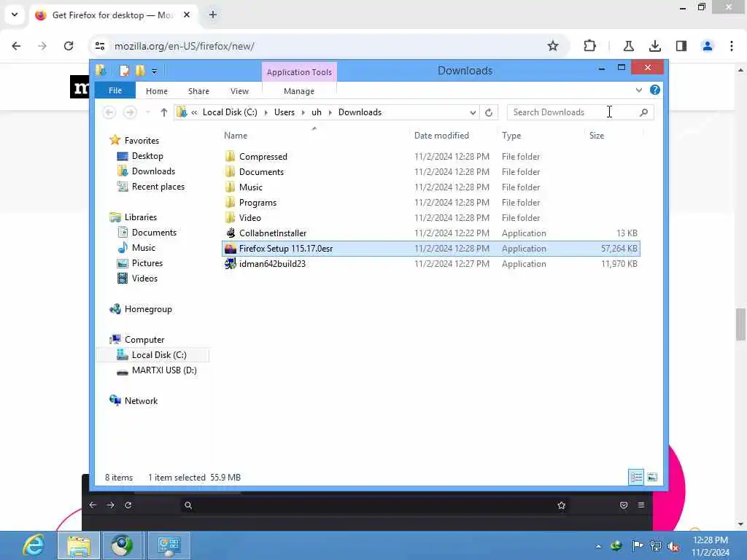Viewport: 747px width, 560px height.
Task: Switch to the View ribbon tab
Action: pos(239,91)
